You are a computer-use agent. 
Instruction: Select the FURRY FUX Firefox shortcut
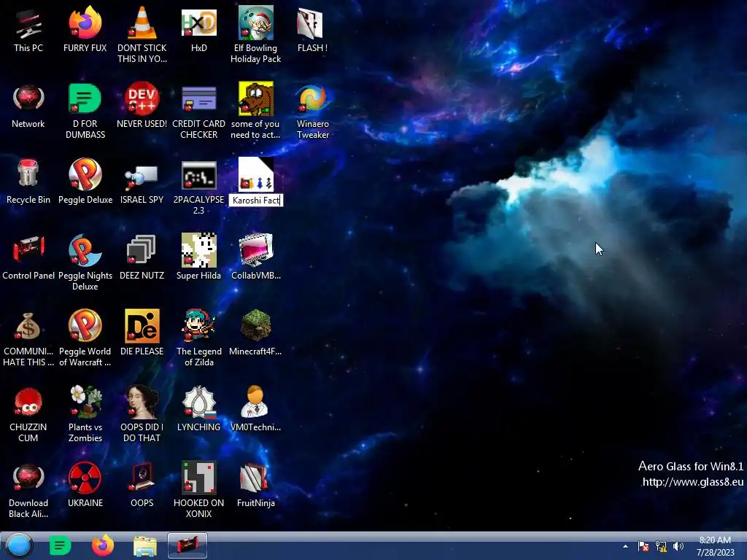[x=85, y=29]
